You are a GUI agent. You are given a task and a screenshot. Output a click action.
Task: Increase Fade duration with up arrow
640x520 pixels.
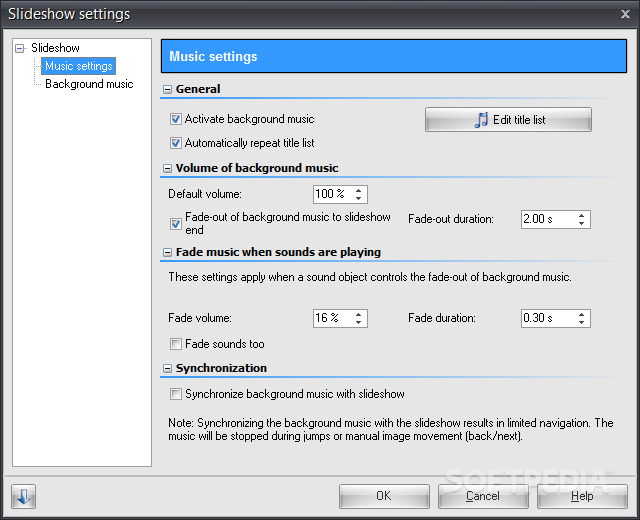(x=582, y=314)
